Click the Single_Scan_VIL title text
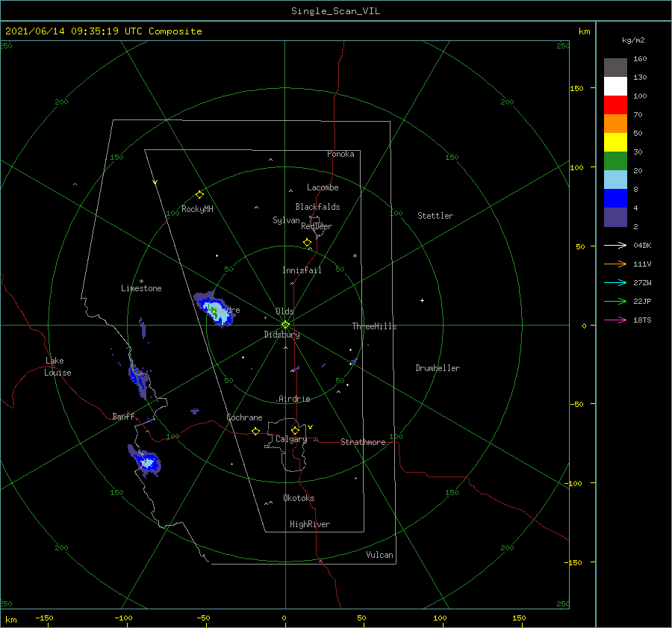This screenshot has width=672, height=628. (335, 11)
